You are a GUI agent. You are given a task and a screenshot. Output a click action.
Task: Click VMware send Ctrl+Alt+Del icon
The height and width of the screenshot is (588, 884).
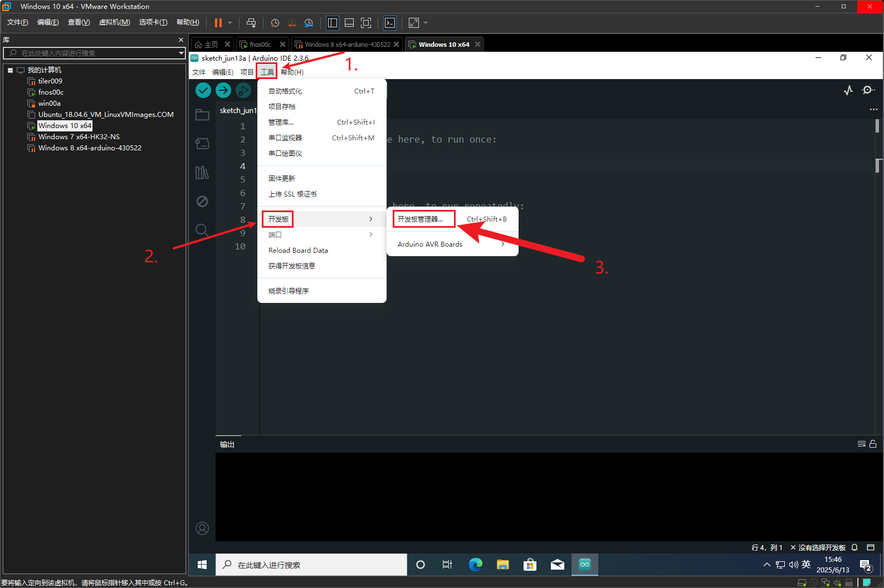point(251,23)
